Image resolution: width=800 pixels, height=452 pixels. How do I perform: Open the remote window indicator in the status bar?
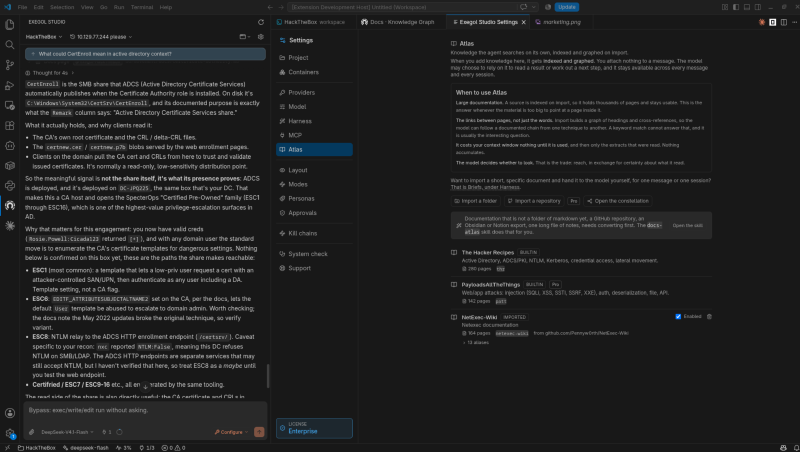tap(7, 448)
